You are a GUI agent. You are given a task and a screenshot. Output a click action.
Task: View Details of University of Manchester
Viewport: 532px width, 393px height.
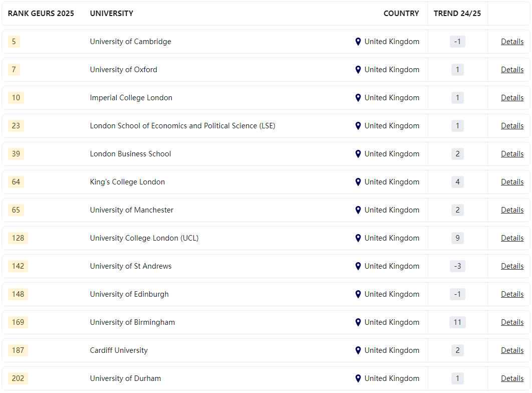click(x=512, y=210)
